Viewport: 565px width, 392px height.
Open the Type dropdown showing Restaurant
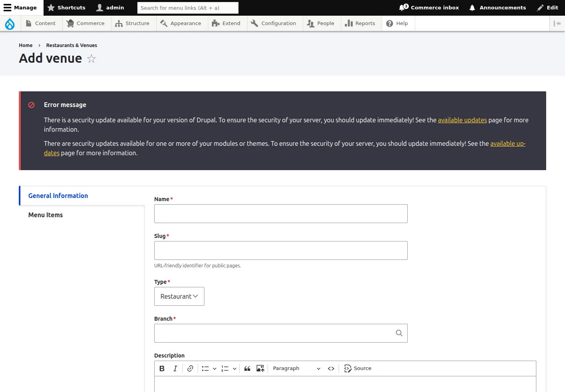(x=179, y=296)
